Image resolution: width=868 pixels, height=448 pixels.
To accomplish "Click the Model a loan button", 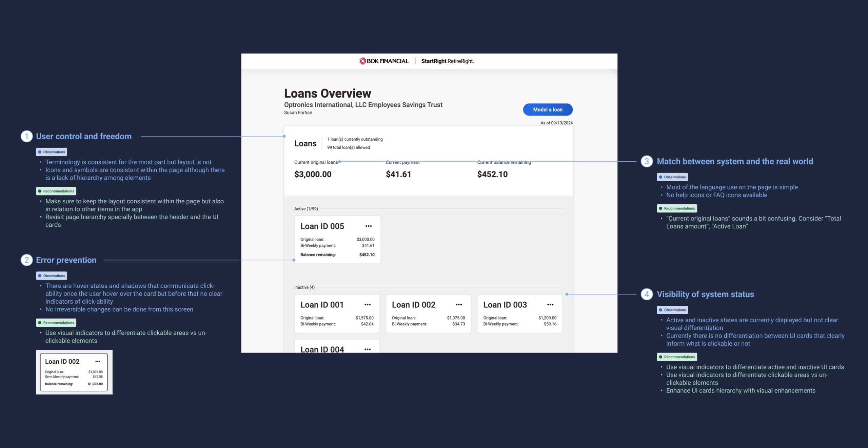I will 547,109.
